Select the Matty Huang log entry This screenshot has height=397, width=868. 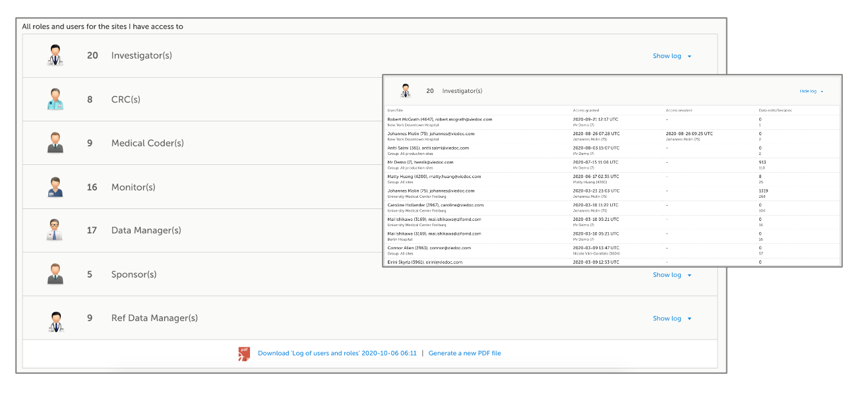(434, 177)
